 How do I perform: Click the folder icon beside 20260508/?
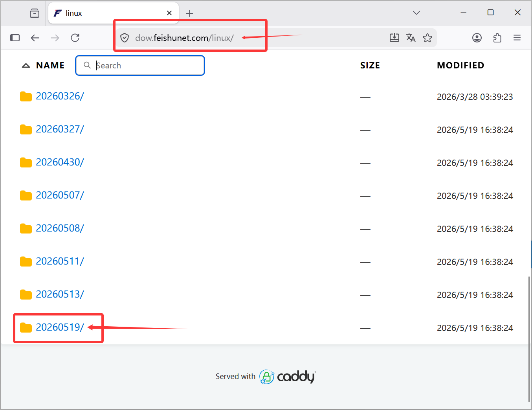[x=26, y=228]
